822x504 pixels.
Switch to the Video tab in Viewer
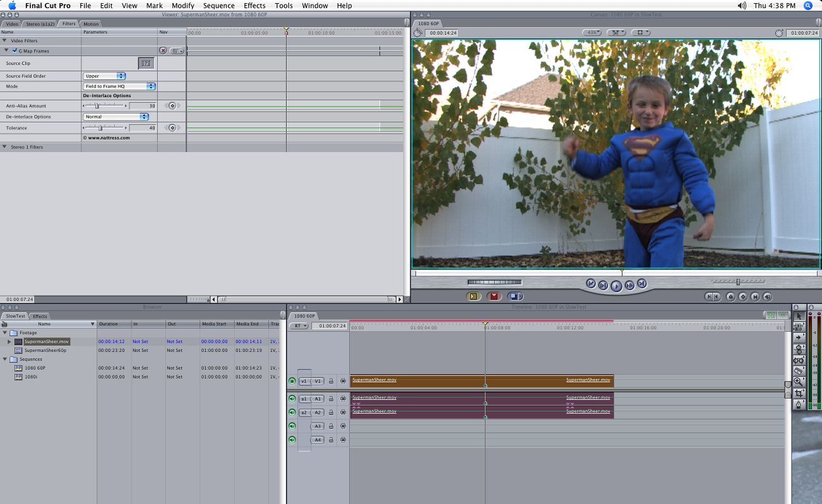pyautogui.click(x=12, y=24)
